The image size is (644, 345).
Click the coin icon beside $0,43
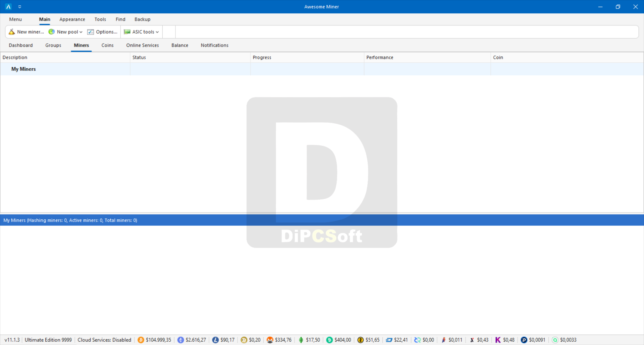tap(472, 340)
